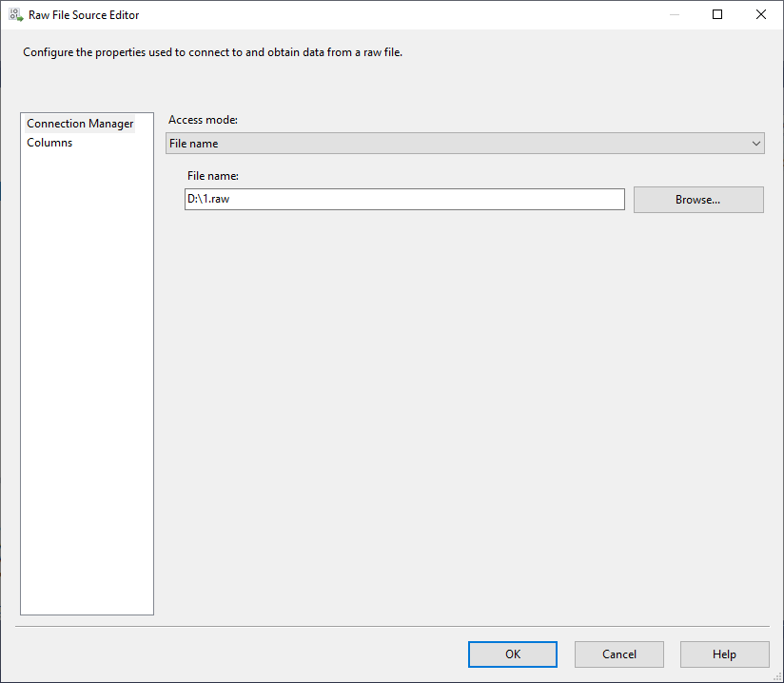Click the resize grip in dialog corner
Screen dimensions: 784x683
point(777,676)
